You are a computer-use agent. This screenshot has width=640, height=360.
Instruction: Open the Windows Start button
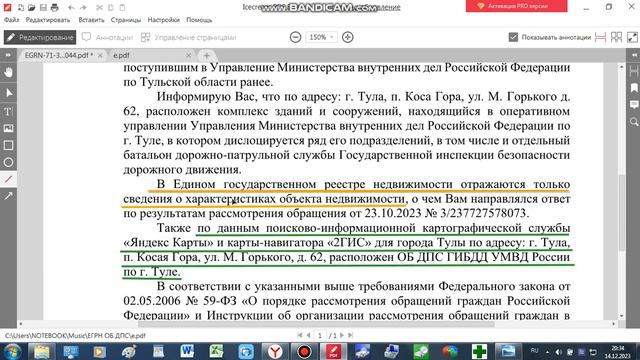pos(12,351)
